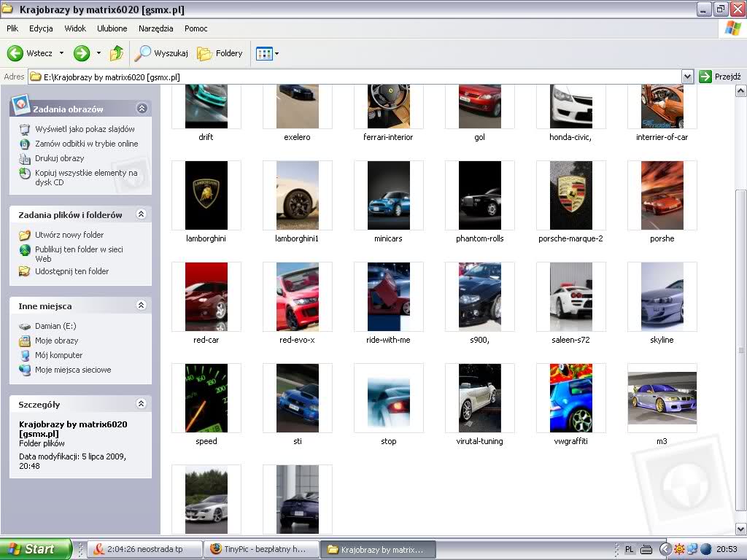Viewport: 747px width, 560px height.
Task: Expand the address bar dropdown arrow
Action: pyautogui.click(x=687, y=77)
